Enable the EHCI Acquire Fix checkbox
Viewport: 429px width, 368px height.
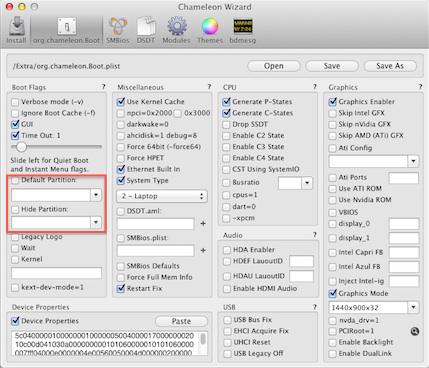click(x=227, y=331)
